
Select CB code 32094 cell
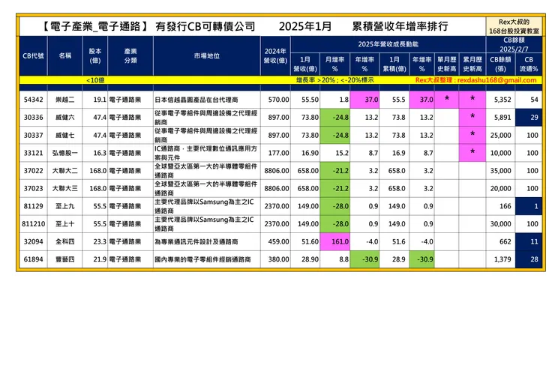click(33, 241)
